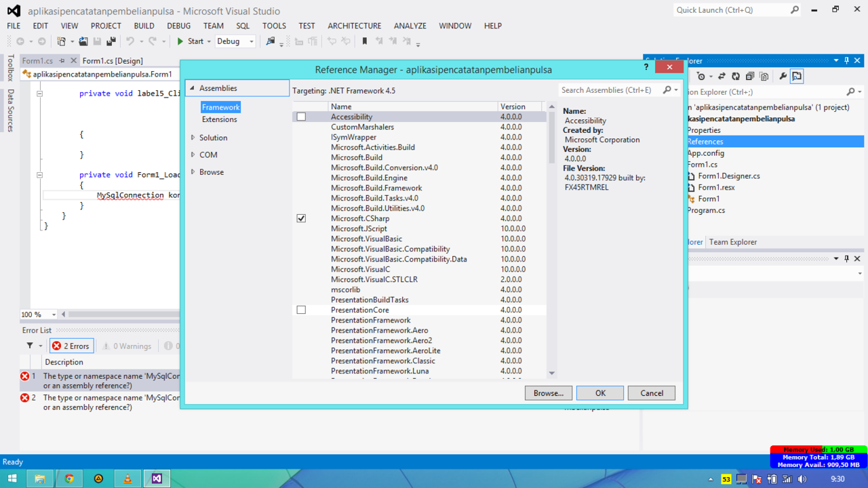The image size is (868, 488).
Task: Open the DEBUG menu
Action: click(x=179, y=26)
